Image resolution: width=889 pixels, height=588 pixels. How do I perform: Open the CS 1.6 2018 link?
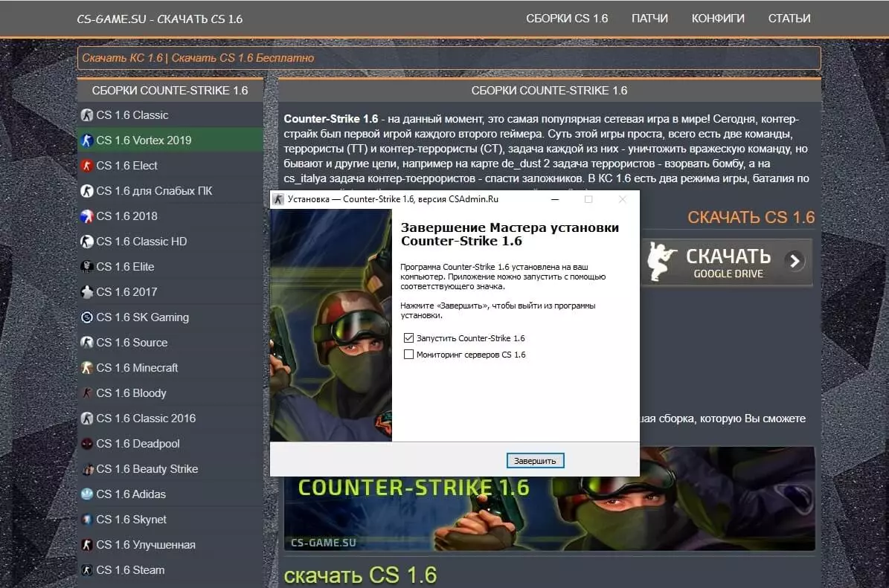click(x=127, y=216)
